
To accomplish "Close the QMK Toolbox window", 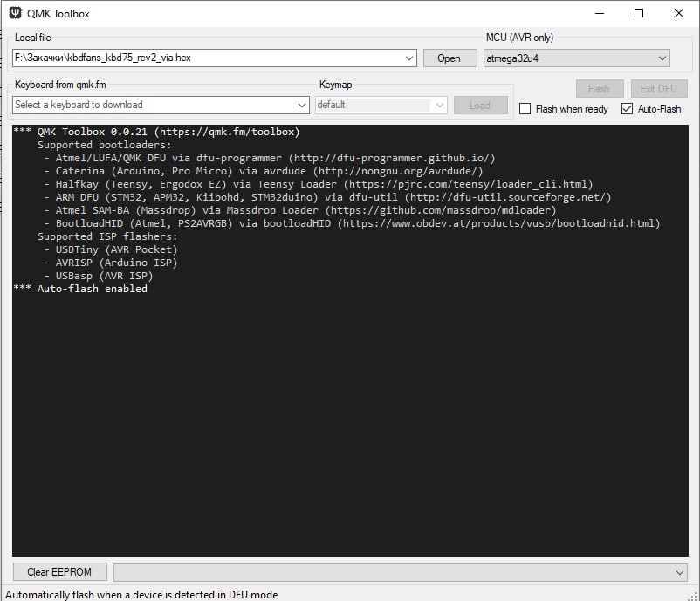I will coord(678,13).
